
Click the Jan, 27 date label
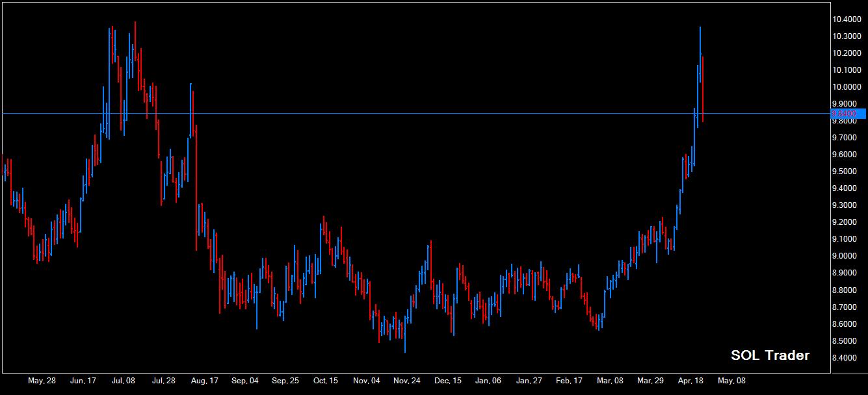(x=529, y=381)
